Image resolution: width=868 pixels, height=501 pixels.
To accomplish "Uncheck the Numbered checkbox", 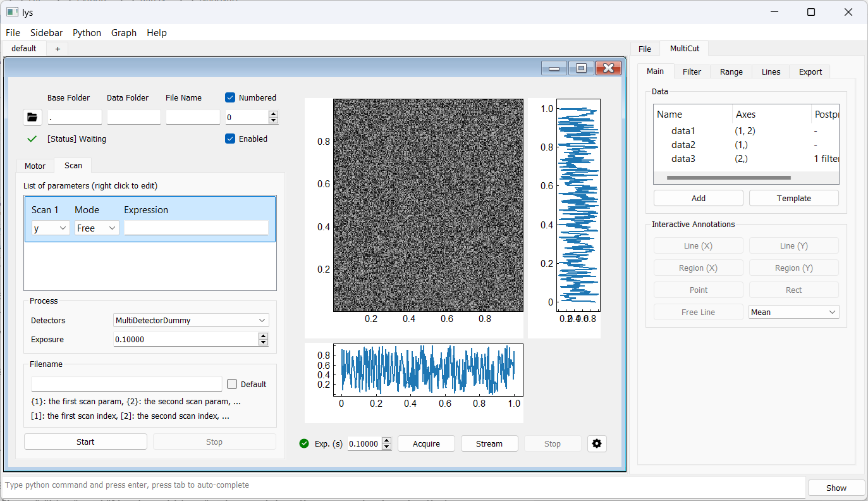I will coord(231,97).
